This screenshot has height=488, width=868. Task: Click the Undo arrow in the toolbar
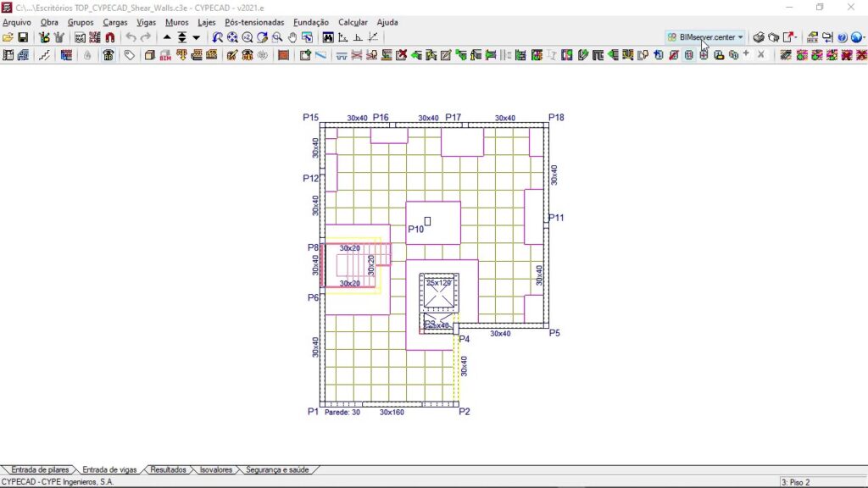(131, 37)
